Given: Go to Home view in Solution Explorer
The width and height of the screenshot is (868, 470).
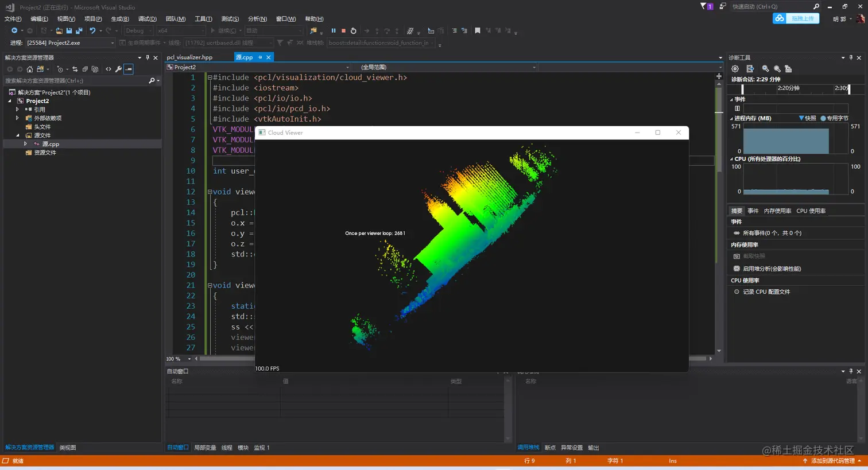Looking at the screenshot, I should 29,69.
